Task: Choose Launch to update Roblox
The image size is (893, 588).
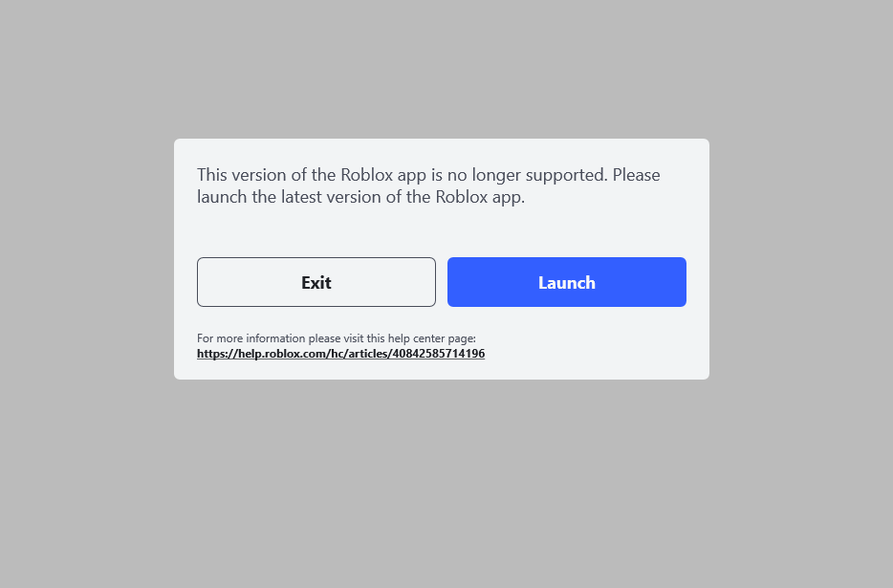Action: 567,282
